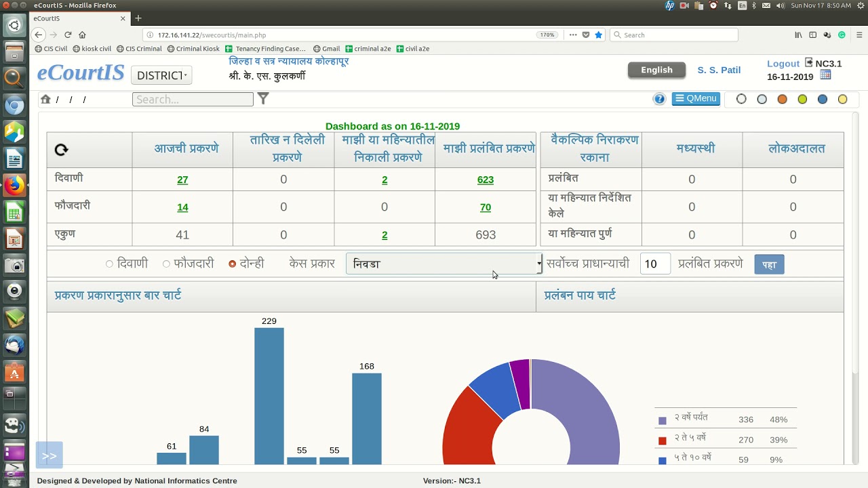Screen dimensions: 868x488
Task: Open pending civil cases count 623
Action: click(x=486, y=180)
